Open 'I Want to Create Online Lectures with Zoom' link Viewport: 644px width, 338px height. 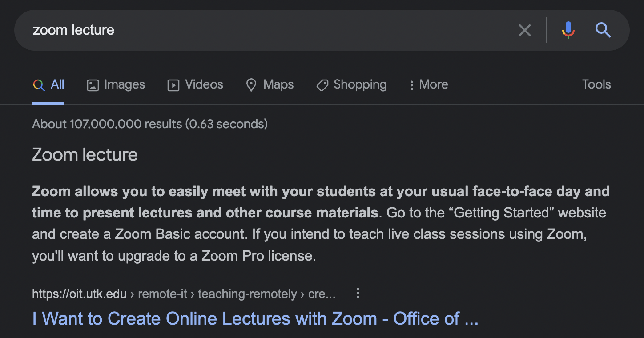pyautogui.click(x=255, y=319)
